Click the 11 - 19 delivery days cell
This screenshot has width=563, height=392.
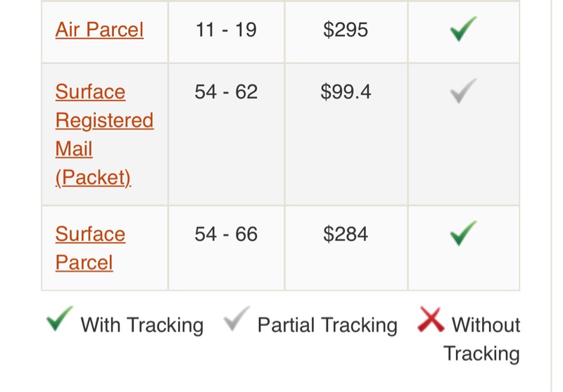(x=226, y=30)
